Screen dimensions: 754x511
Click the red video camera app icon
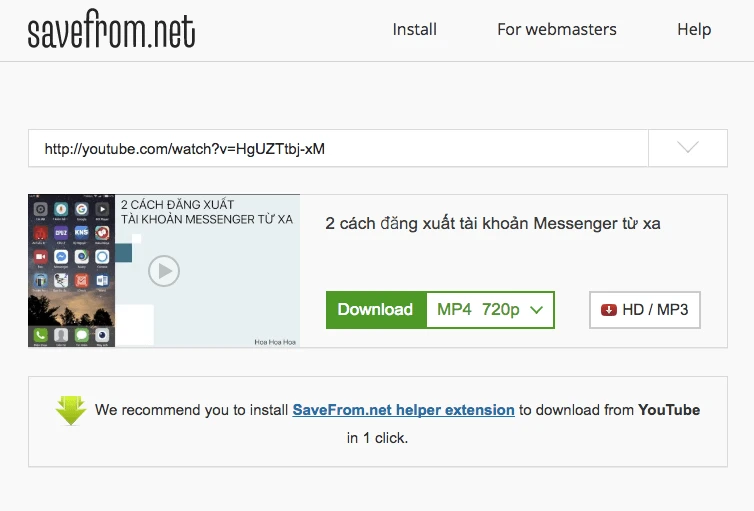(40, 257)
